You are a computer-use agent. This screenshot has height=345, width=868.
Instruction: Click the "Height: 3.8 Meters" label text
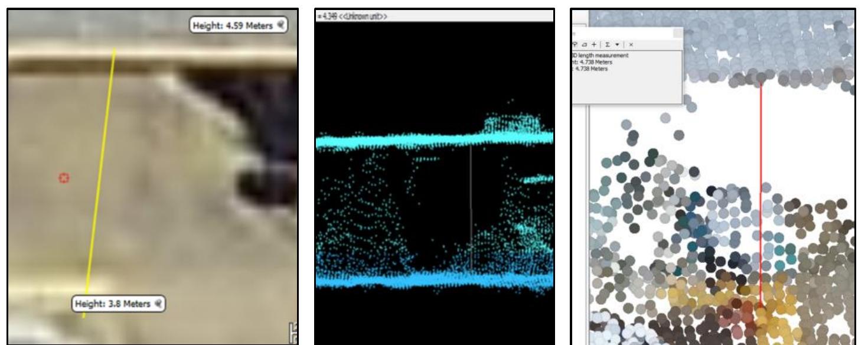coord(112,304)
